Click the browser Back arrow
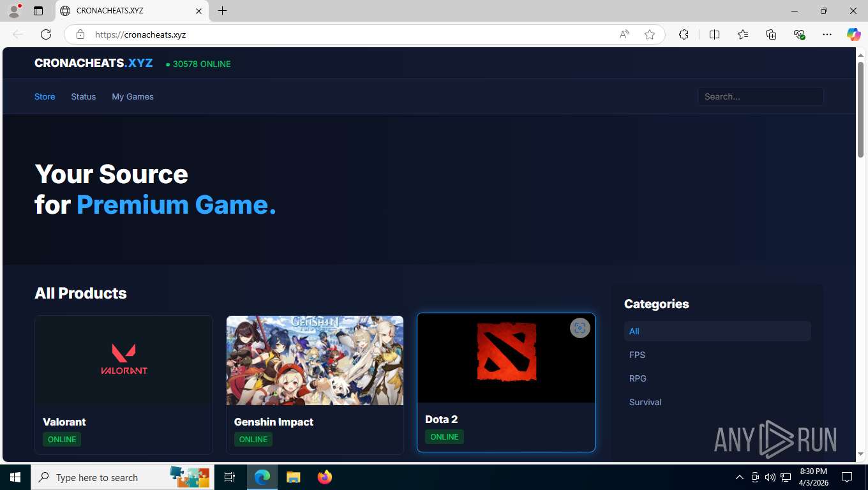 (18, 34)
